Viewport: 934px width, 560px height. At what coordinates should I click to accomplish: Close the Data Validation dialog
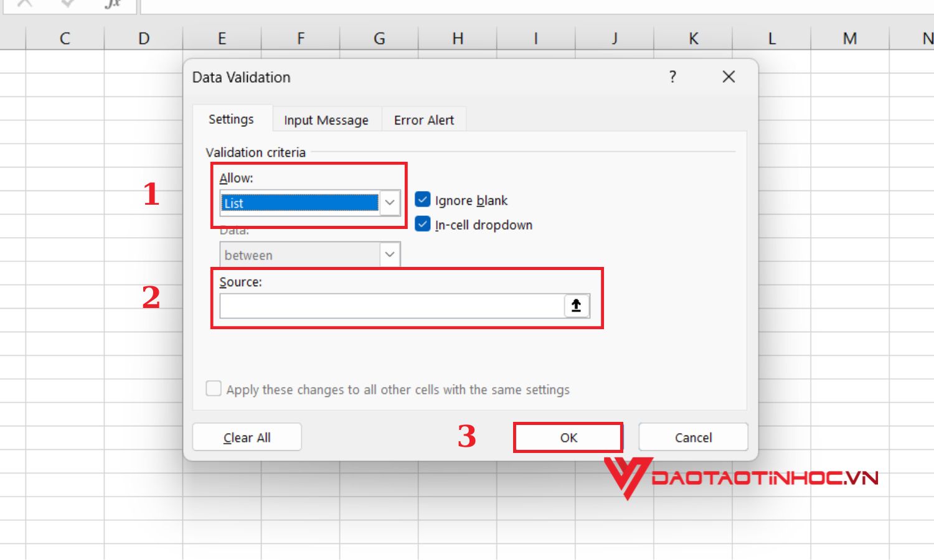728,77
